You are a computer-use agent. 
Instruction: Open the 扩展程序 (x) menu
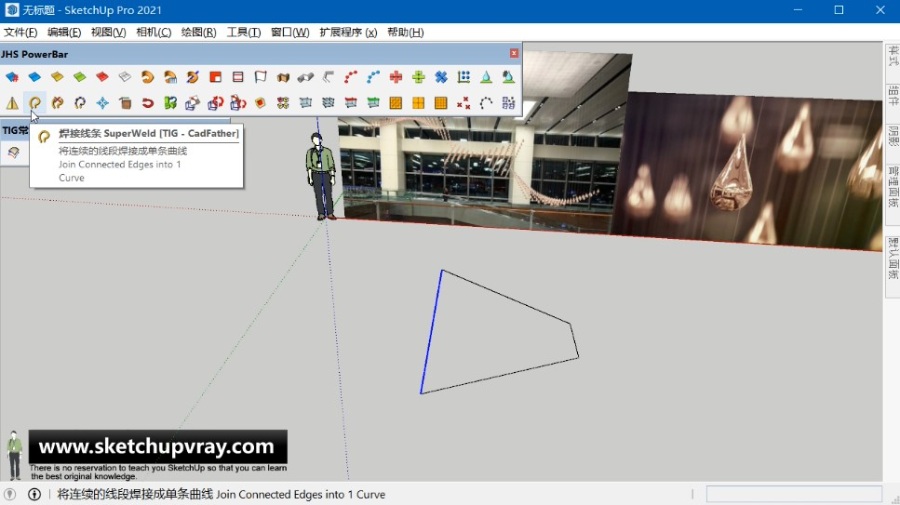click(x=348, y=32)
